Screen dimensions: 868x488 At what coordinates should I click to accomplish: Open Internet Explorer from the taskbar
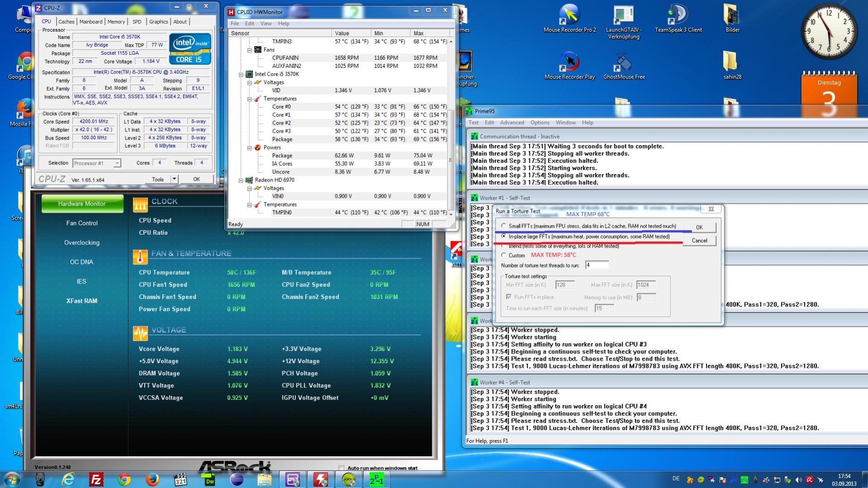click(68, 479)
